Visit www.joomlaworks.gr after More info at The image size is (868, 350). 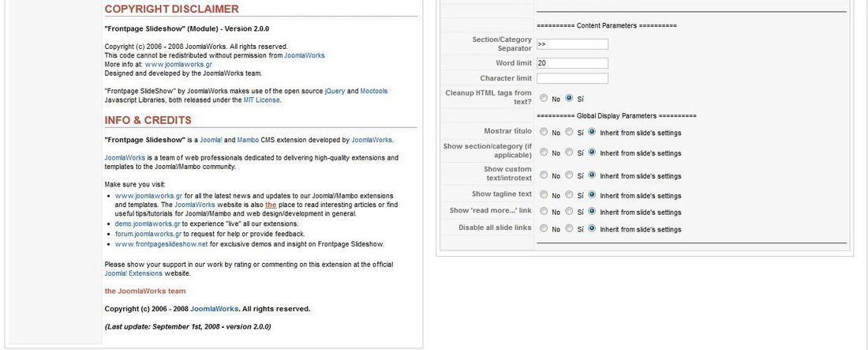coord(178,64)
